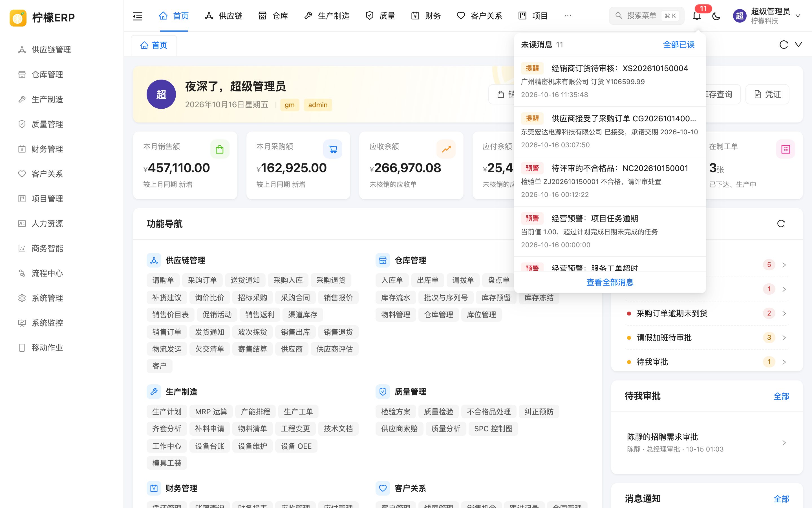The height and width of the screenshot is (508, 812).
Task: Click the 应收余额 trend arrow icon
Action: click(x=446, y=149)
